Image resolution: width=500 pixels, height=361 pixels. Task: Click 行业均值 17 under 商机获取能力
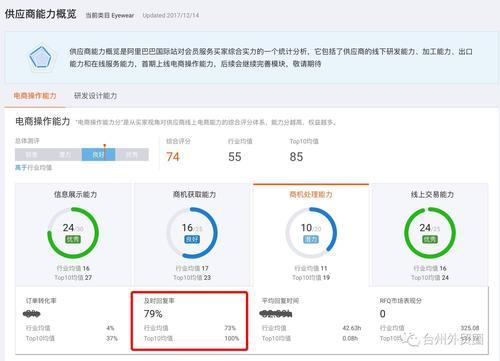tap(192, 268)
